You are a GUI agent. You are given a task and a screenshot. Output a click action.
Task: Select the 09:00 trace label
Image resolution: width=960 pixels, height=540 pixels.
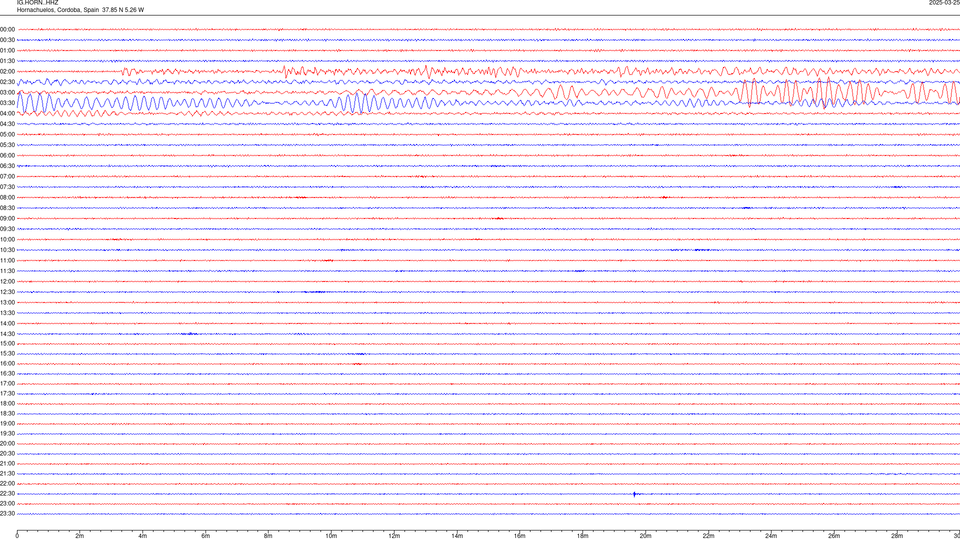(x=7, y=219)
